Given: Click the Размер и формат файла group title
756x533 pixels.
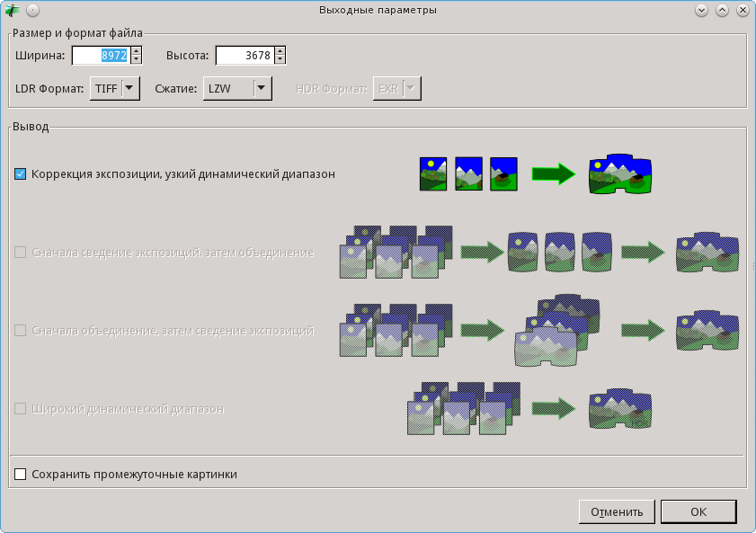Looking at the screenshot, I should pos(77,32).
